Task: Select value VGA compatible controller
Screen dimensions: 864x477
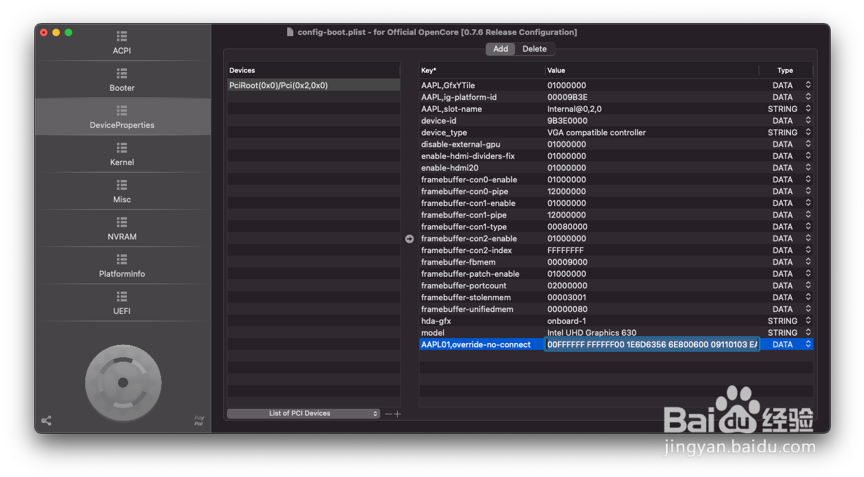Action: 596,132
